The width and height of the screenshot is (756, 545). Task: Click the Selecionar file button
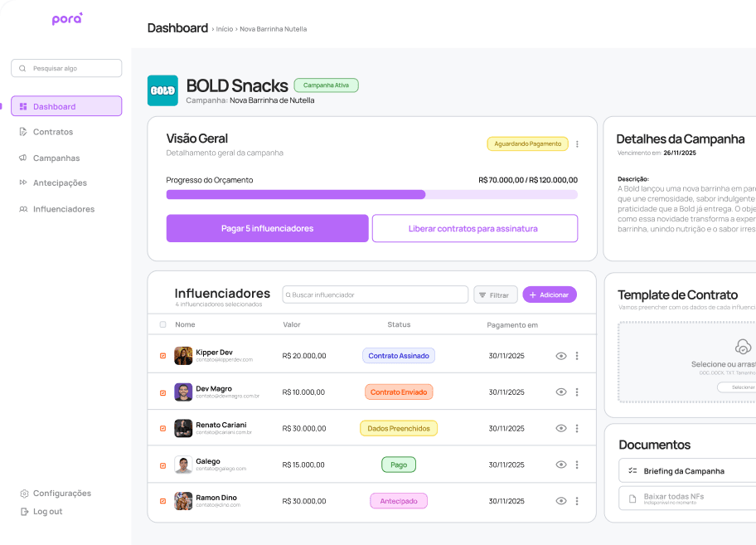(x=738, y=387)
